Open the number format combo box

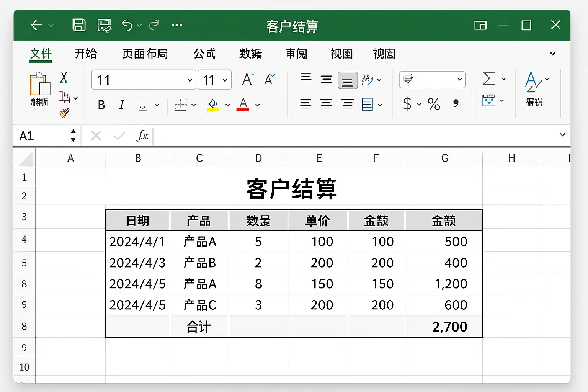[432, 80]
